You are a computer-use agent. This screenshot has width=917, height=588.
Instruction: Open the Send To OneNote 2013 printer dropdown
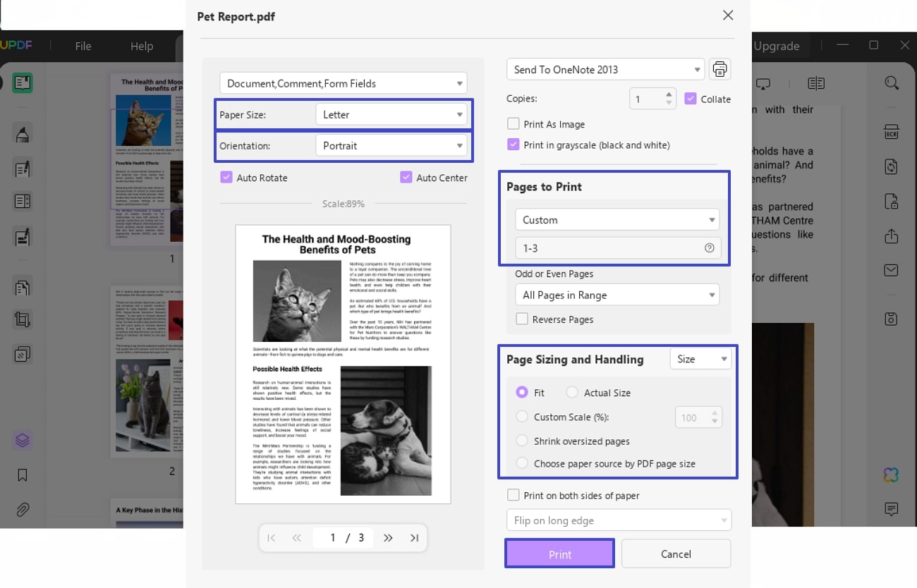pos(605,68)
